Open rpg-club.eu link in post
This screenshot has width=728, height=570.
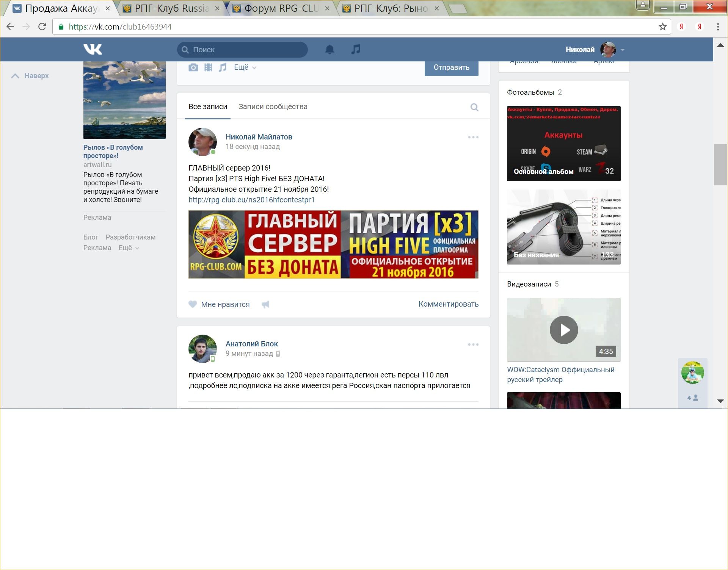251,200
